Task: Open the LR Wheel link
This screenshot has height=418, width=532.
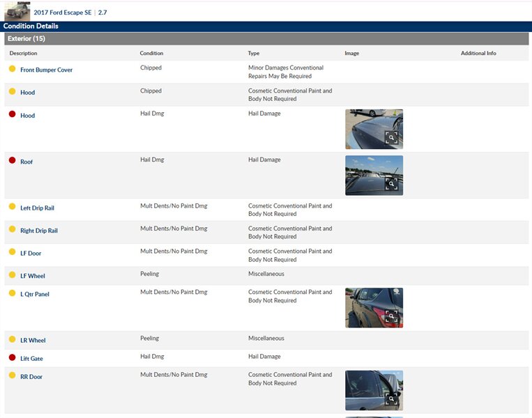Action: click(x=33, y=341)
